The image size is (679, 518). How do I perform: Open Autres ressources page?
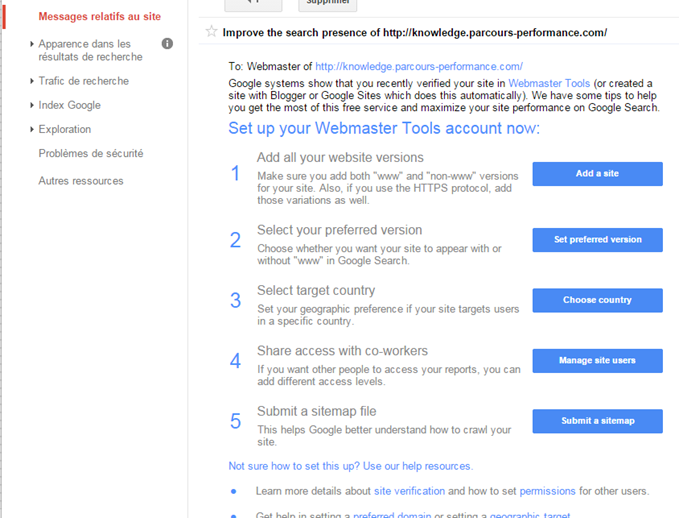pos(81,181)
